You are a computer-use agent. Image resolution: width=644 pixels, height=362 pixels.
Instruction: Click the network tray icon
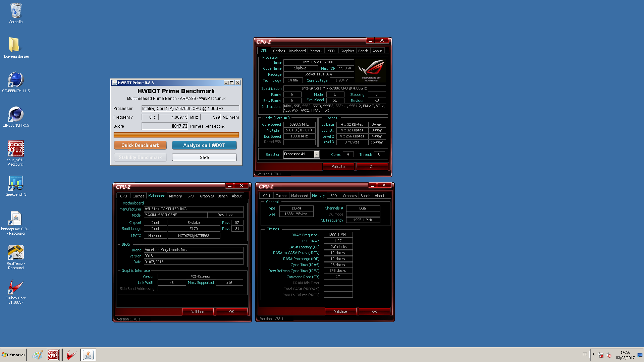601,355
